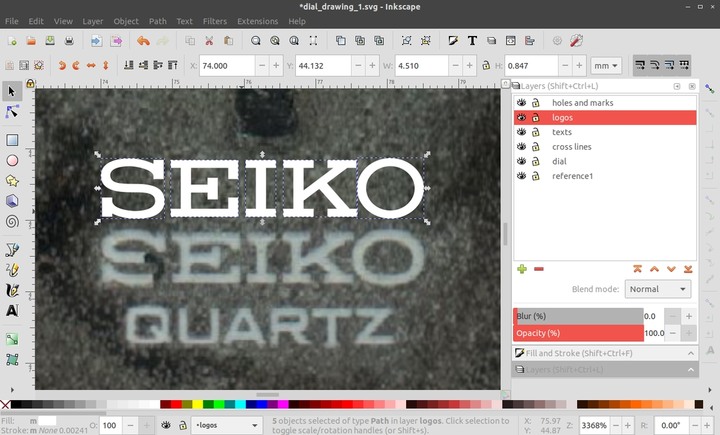The height and width of the screenshot is (435, 720).
Task: Hide the dial layer
Action: 521,161
